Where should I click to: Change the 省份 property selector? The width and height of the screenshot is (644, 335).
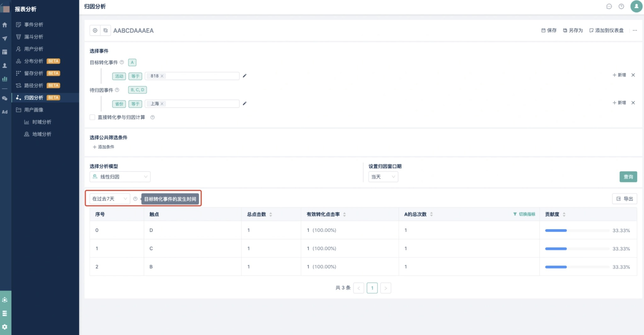[x=119, y=104]
